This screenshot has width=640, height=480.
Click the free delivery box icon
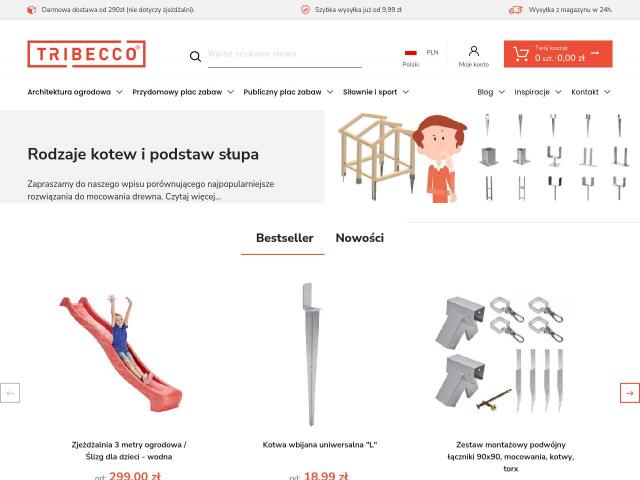click(31, 10)
